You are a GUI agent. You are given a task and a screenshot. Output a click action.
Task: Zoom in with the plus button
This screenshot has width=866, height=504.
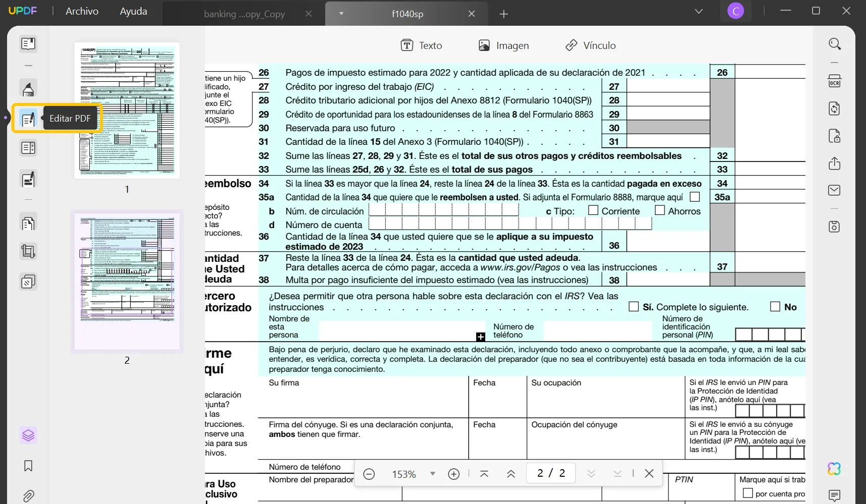click(x=454, y=474)
